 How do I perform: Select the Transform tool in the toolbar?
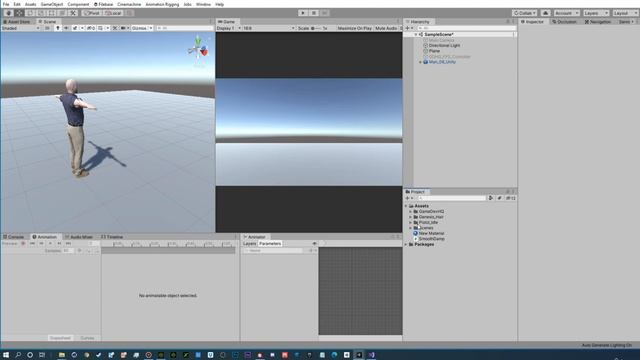pos(62,13)
